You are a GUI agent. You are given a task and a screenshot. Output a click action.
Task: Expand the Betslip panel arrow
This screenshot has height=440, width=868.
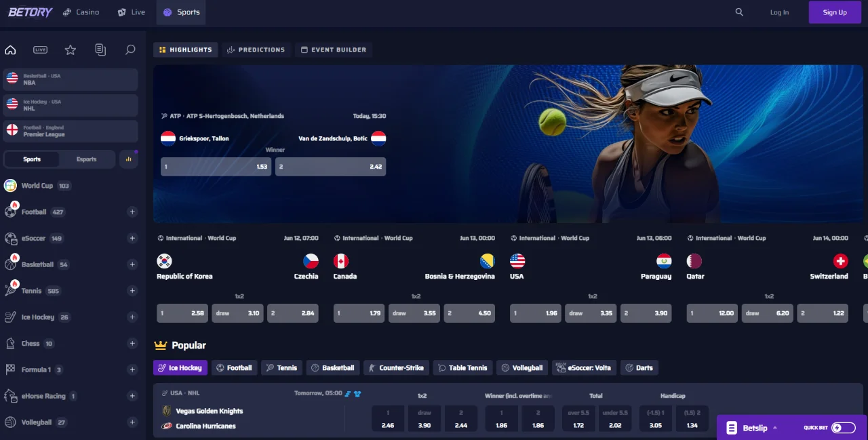tap(775, 428)
